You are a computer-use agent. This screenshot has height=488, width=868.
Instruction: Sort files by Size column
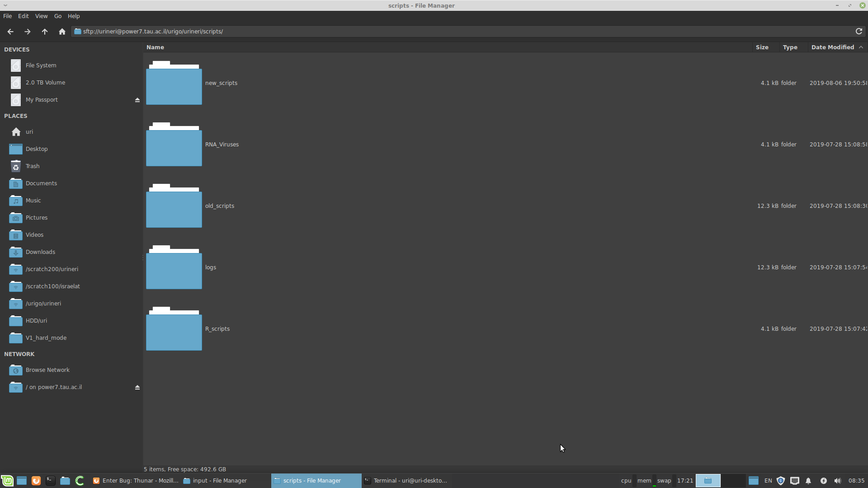coord(762,47)
